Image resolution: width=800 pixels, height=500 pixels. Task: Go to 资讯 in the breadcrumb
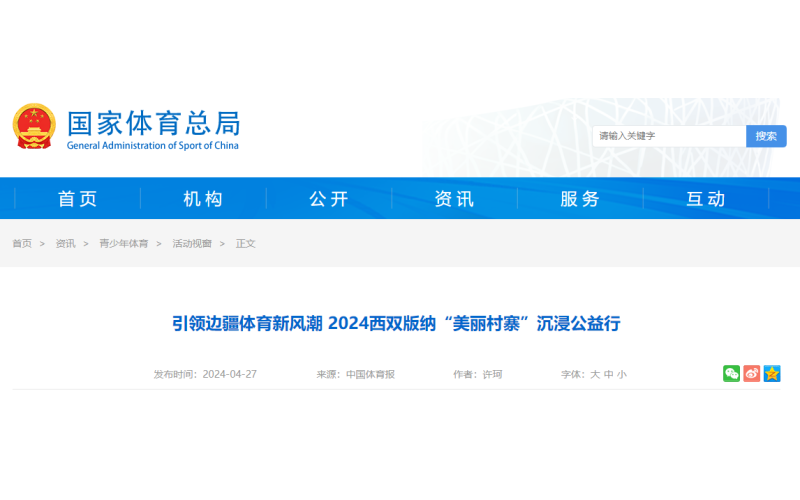65,243
